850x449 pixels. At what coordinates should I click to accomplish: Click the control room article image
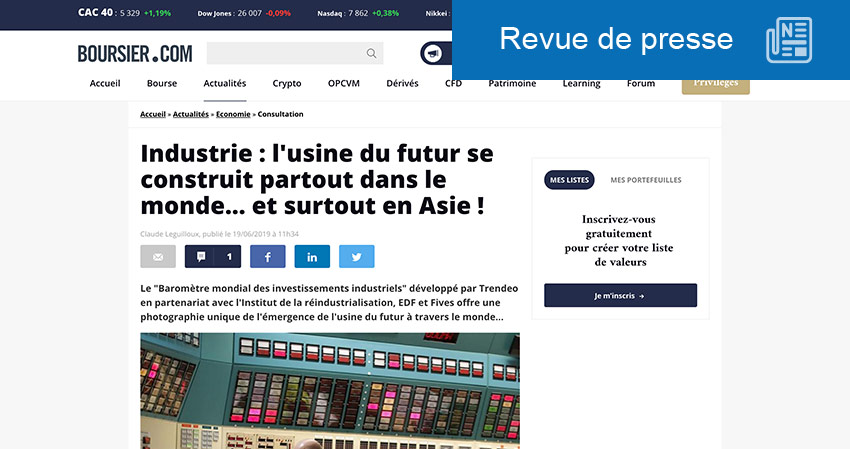pos(330,390)
